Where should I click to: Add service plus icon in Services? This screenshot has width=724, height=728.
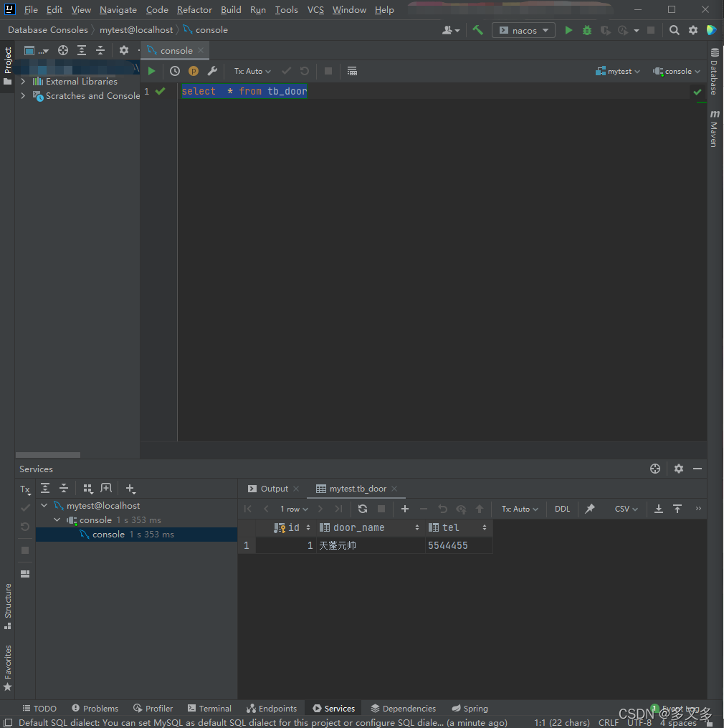click(130, 489)
